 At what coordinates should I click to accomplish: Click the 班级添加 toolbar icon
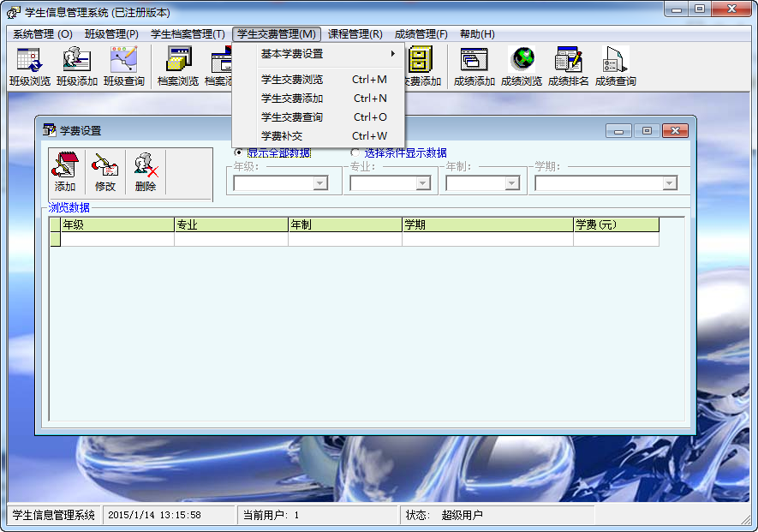click(x=77, y=67)
